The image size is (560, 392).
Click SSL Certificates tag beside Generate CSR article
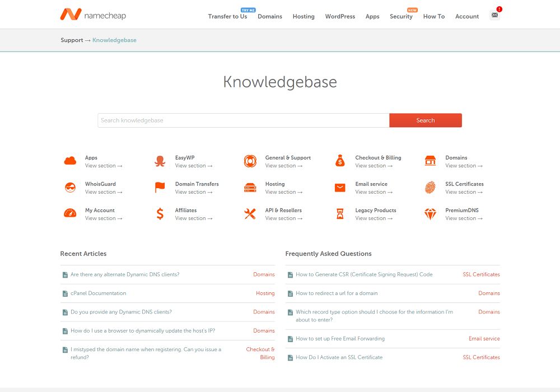[x=482, y=274]
